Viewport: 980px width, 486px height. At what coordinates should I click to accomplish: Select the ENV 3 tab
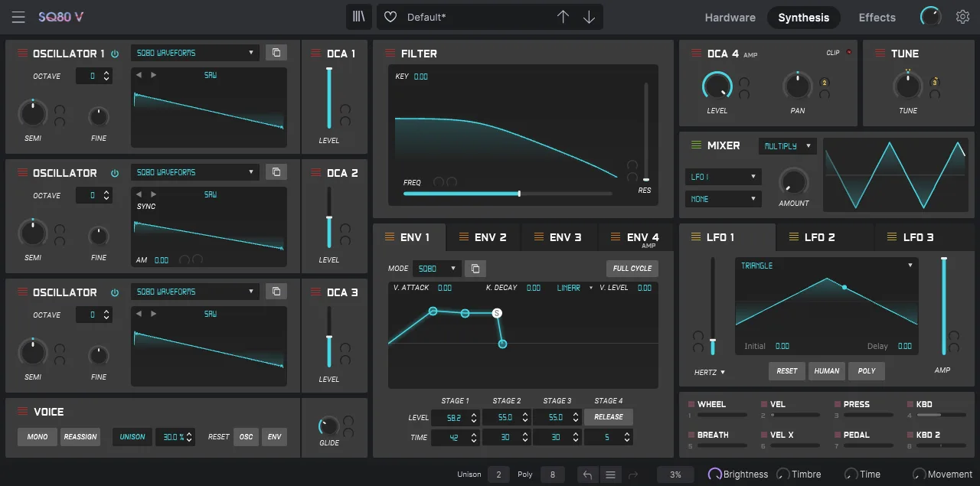(x=558, y=237)
